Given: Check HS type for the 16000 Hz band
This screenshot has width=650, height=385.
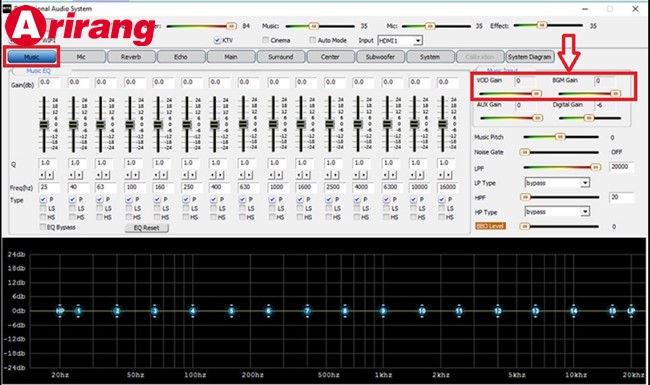Looking at the screenshot, I should tap(442, 217).
